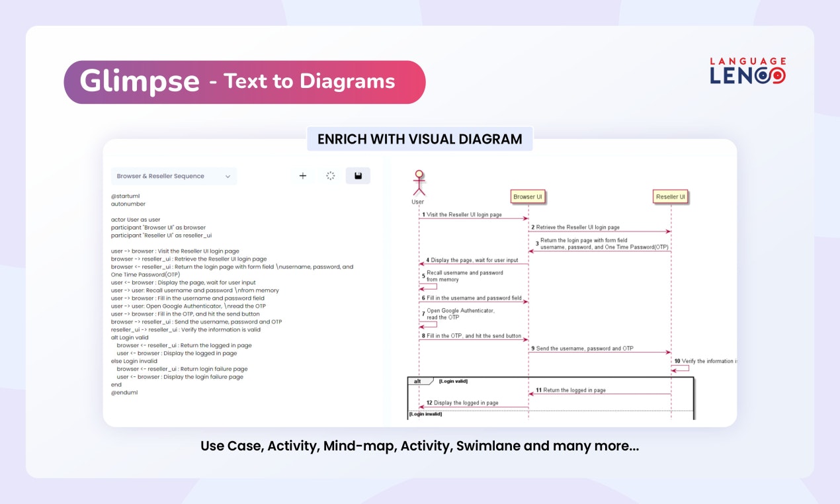Click diagram message 2 Retrieve the Reseller UI login page

(575, 227)
